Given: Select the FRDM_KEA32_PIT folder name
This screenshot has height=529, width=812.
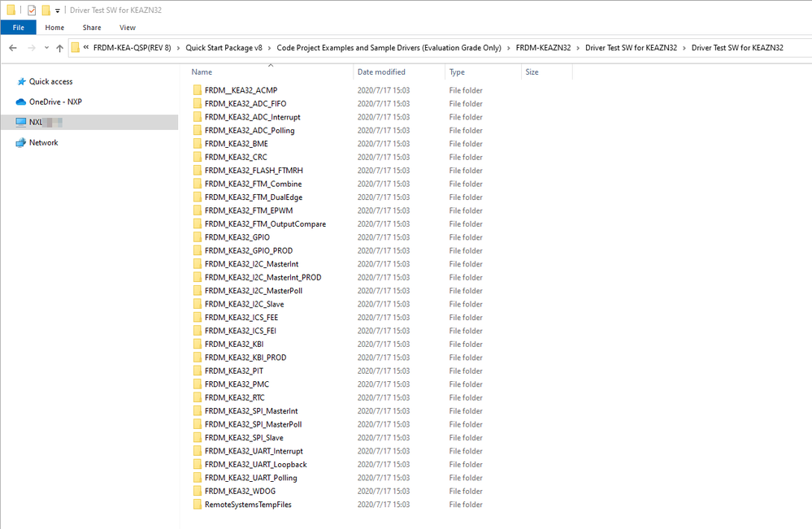Looking at the screenshot, I should tap(234, 371).
